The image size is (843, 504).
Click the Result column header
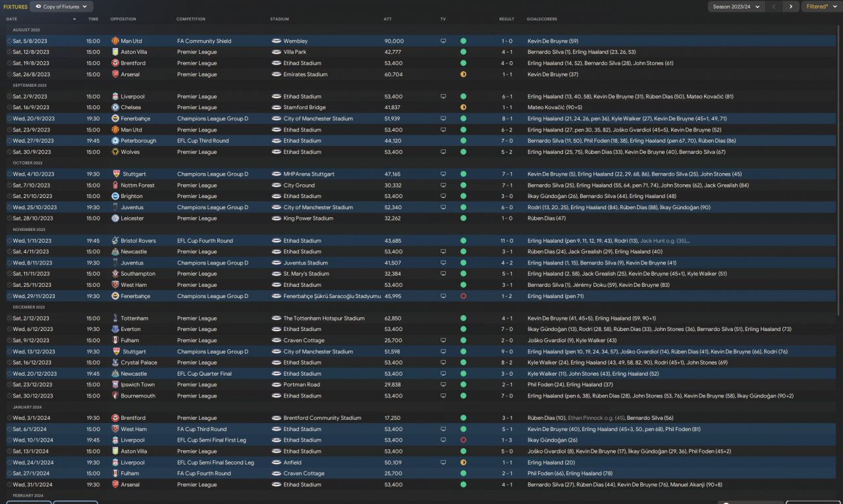click(x=506, y=19)
